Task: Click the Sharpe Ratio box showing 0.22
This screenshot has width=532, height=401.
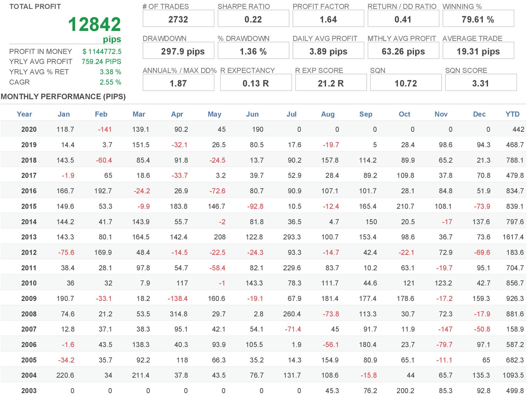Action: coord(253,19)
